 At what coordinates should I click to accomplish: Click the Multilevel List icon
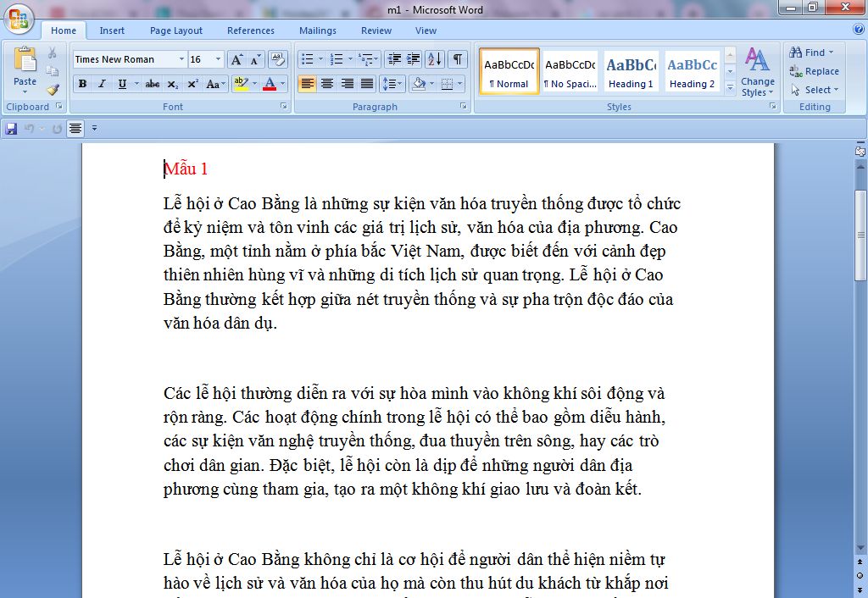pyautogui.click(x=365, y=59)
